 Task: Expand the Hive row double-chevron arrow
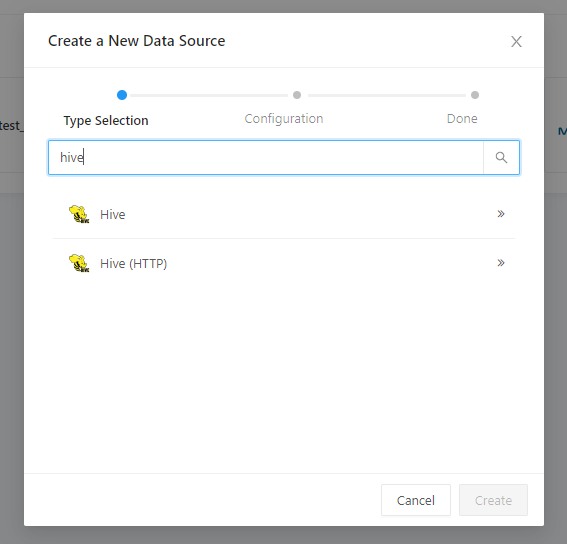500,214
